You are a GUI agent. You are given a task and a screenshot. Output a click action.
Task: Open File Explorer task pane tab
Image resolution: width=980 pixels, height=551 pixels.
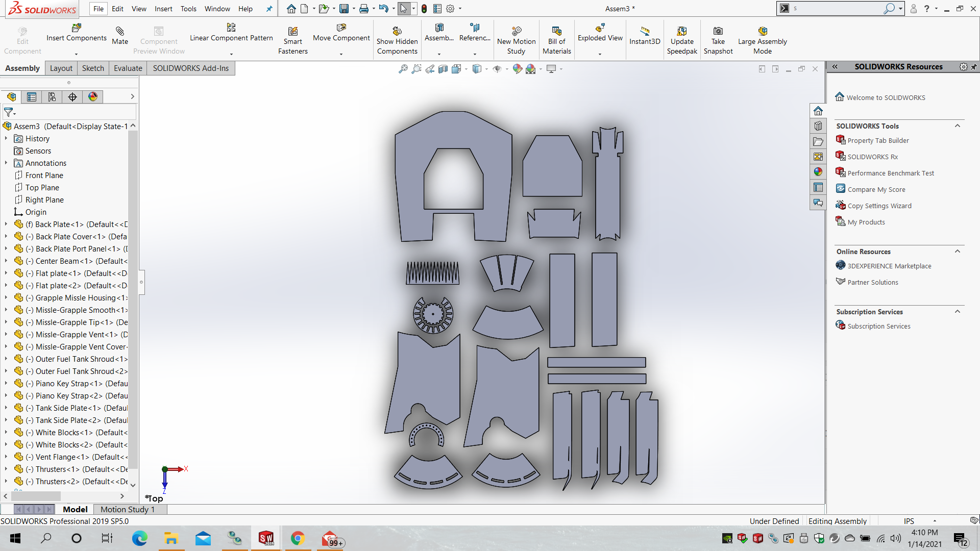818,141
